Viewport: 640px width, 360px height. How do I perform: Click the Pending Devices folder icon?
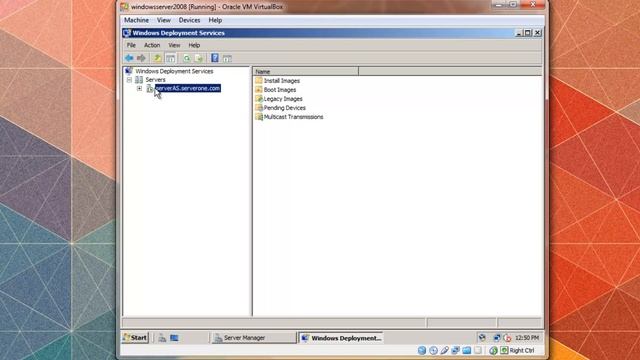point(259,108)
